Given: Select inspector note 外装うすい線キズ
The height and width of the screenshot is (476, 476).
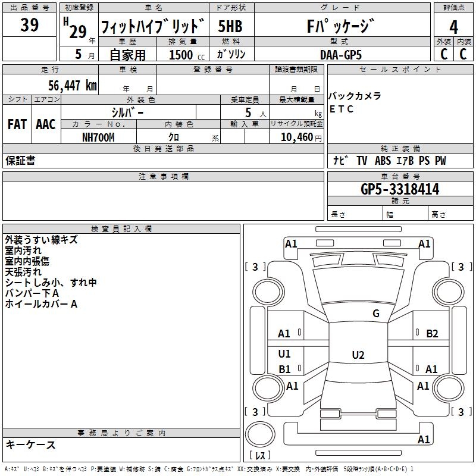Looking at the screenshot, I should point(41,240).
